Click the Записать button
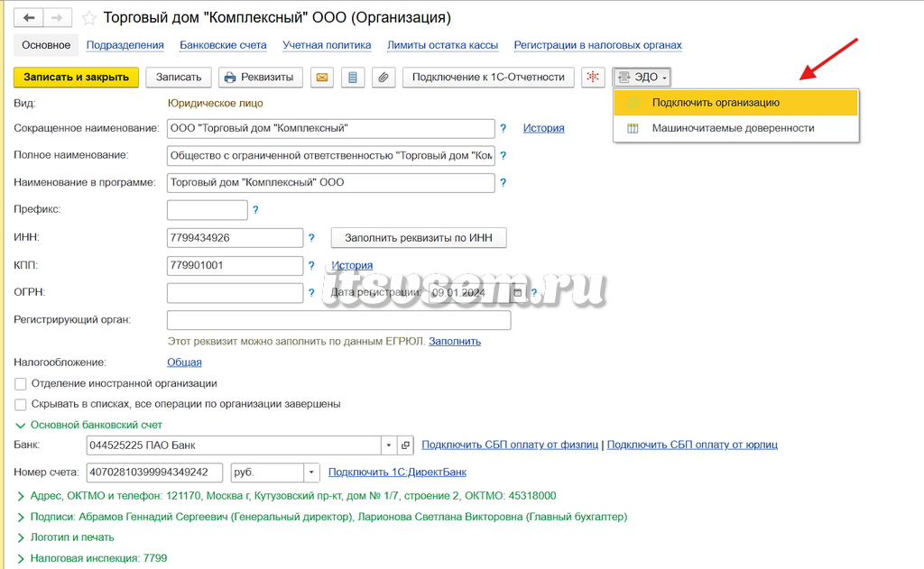This screenshot has width=924, height=569. 179,78
